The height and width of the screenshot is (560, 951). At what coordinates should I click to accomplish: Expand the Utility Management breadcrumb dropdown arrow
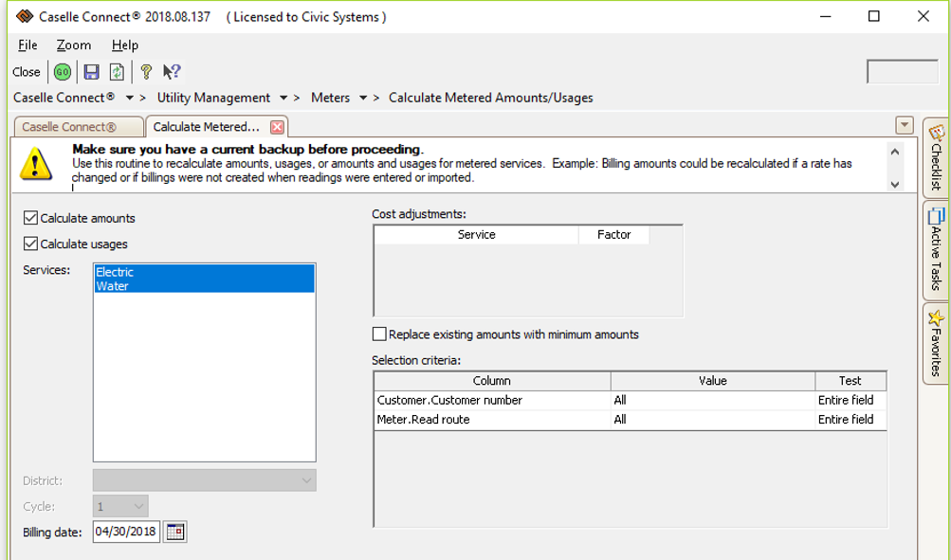coord(283,98)
